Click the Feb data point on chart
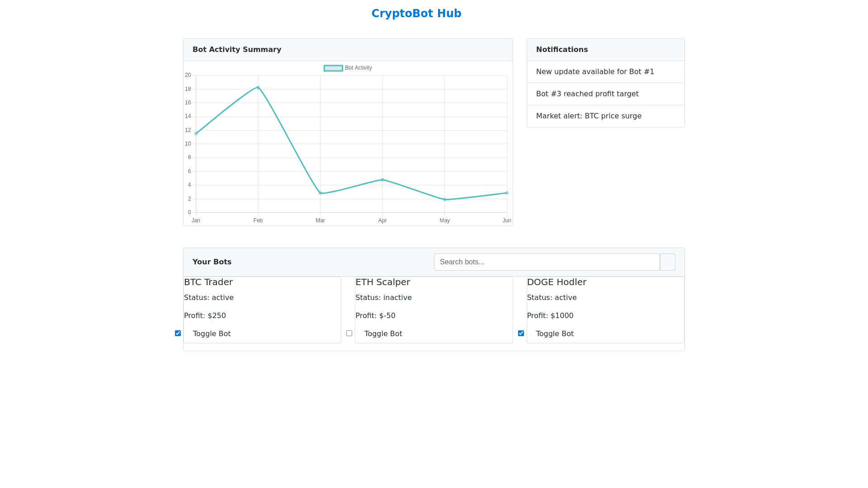Screen dimensions: 868x488 (258, 88)
